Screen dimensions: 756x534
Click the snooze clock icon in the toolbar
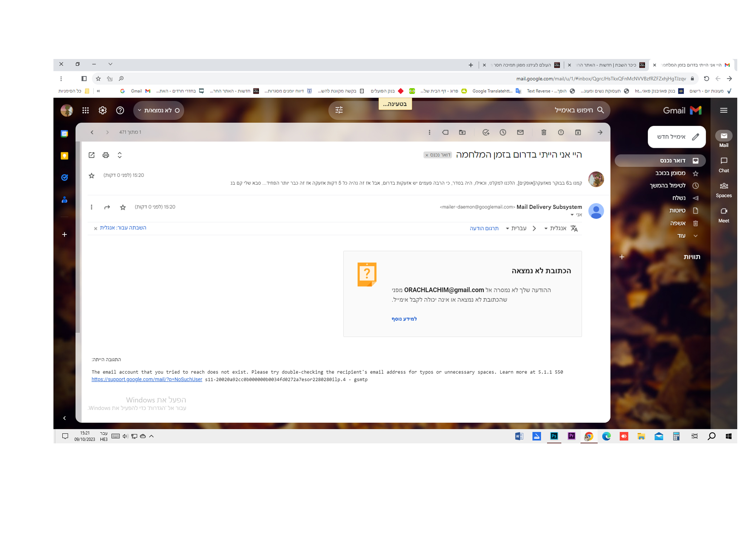(x=503, y=132)
